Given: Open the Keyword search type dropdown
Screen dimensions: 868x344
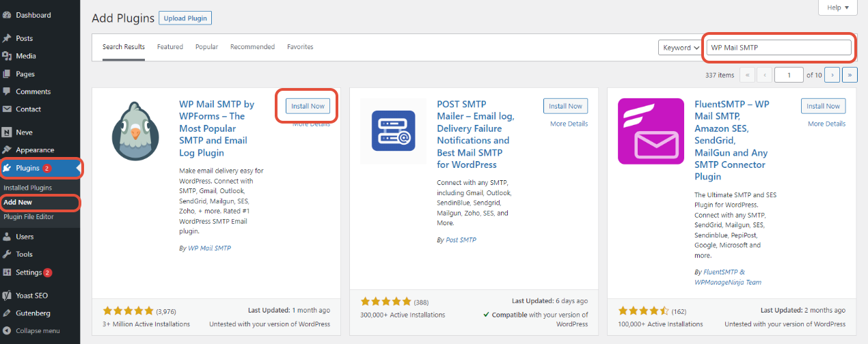Looking at the screenshot, I should pyautogui.click(x=680, y=48).
